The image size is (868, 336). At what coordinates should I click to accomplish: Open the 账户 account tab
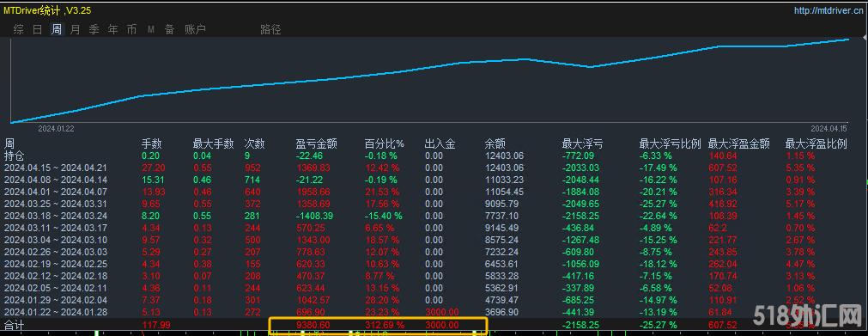tap(195, 29)
